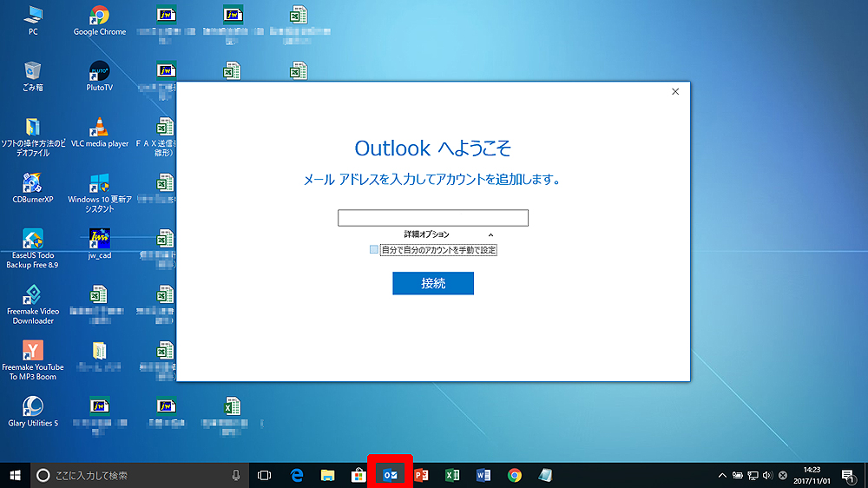Click the Outlook icon in the taskbar
The image size is (868, 488).
point(391,475)
